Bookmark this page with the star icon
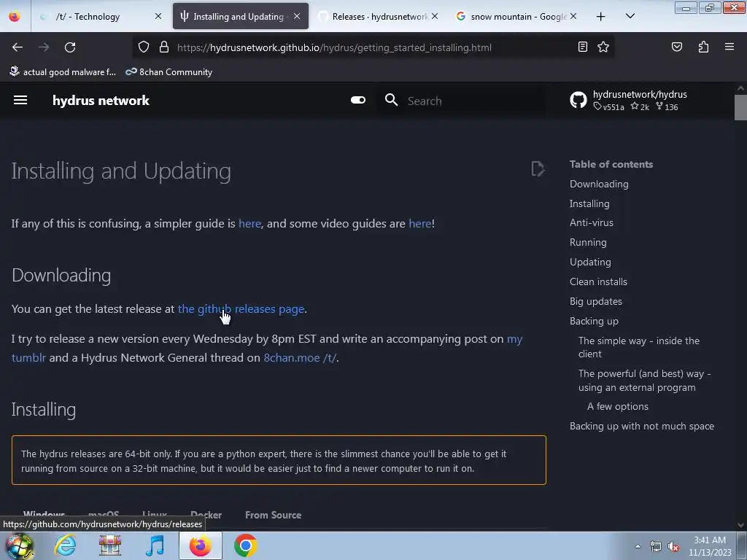Image resolution: width=747 pixels, height=560 pixels. click(603, 47)
